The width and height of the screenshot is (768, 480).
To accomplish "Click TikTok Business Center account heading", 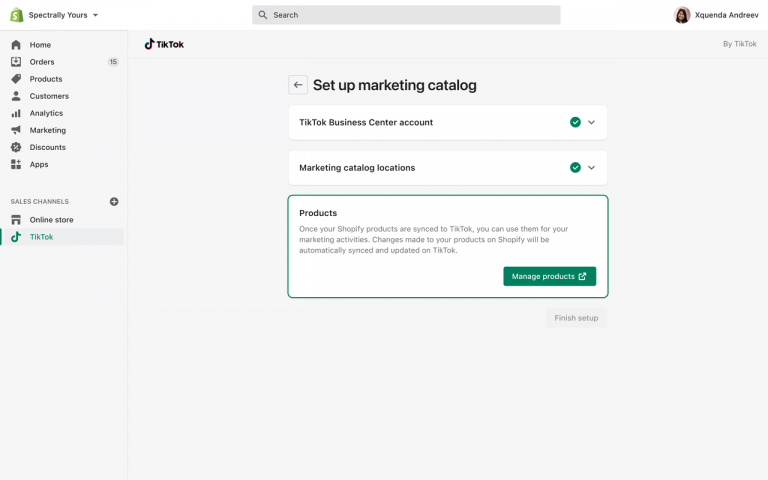I will pyautogui.click(x=366, y=122).
